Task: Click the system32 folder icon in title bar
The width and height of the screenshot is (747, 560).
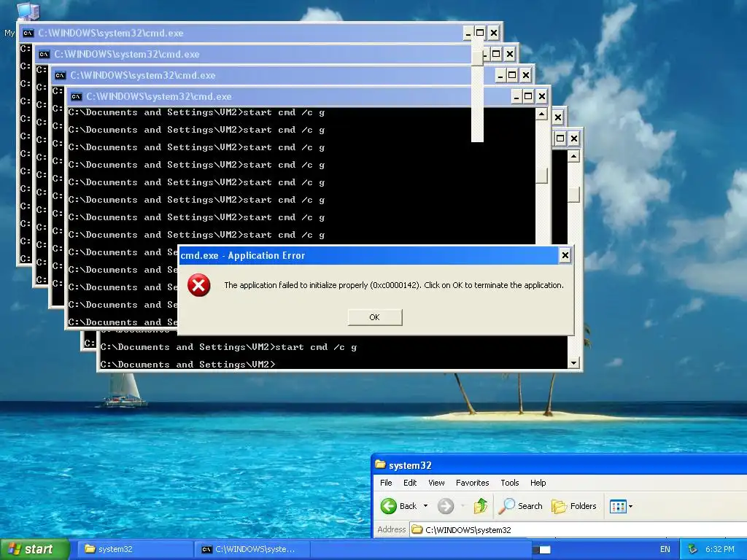Action: pyautogui.click(x=380, y=464)
